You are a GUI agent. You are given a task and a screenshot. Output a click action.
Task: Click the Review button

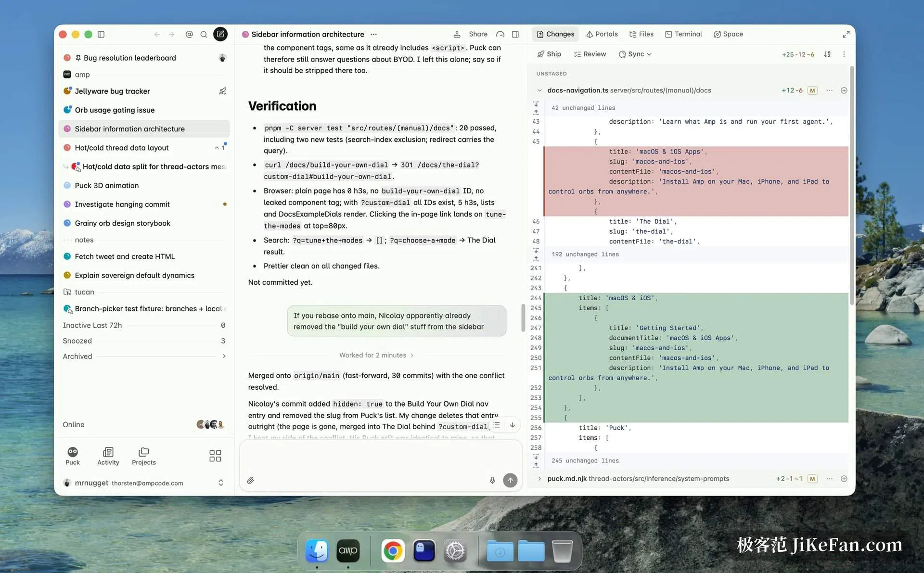(590, 54)
